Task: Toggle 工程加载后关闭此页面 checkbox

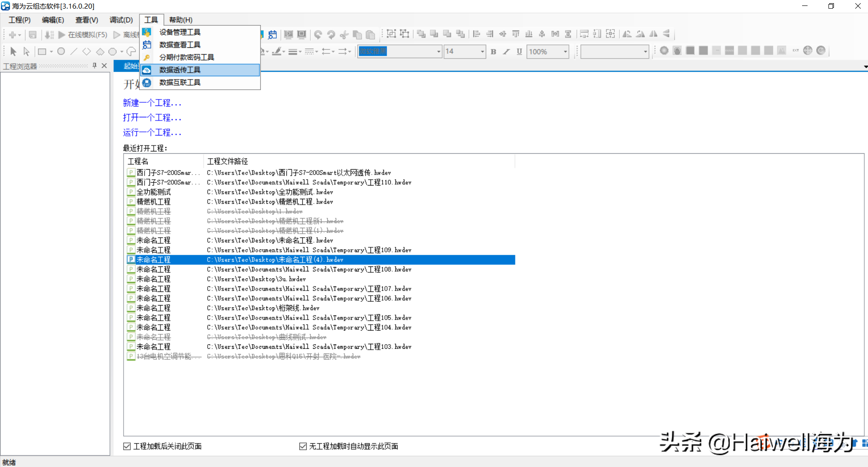Action: (127, 447)
